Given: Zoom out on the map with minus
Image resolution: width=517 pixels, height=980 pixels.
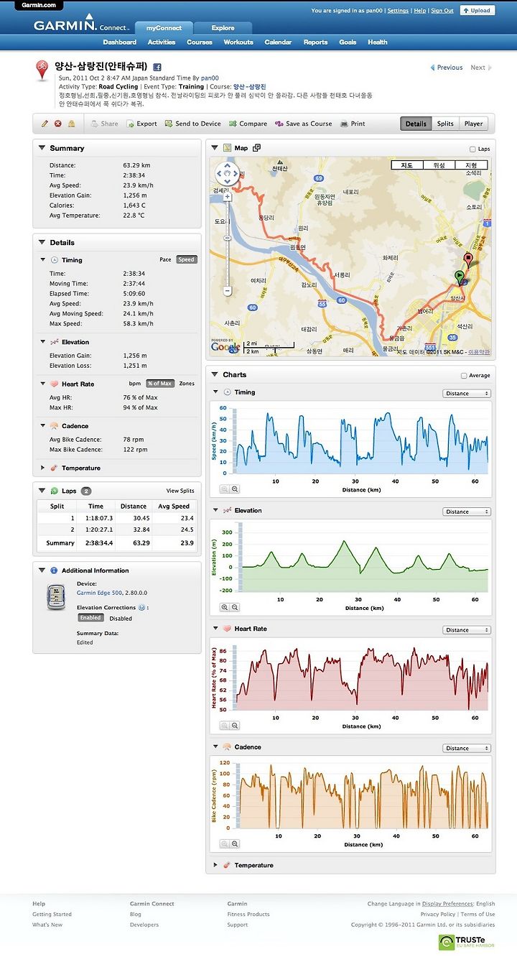Looking at the screenshot, I should point(227,291).
